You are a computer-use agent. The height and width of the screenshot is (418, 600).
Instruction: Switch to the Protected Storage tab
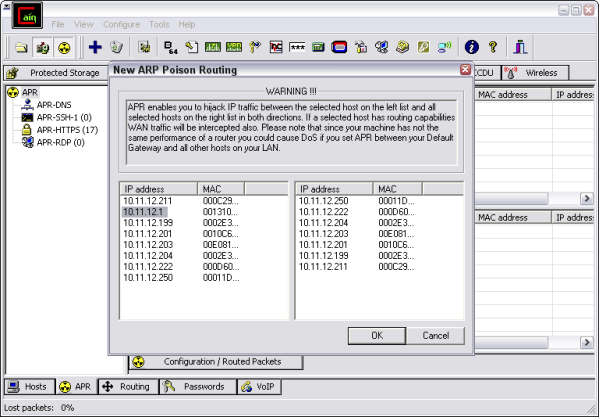coord(56,73)
